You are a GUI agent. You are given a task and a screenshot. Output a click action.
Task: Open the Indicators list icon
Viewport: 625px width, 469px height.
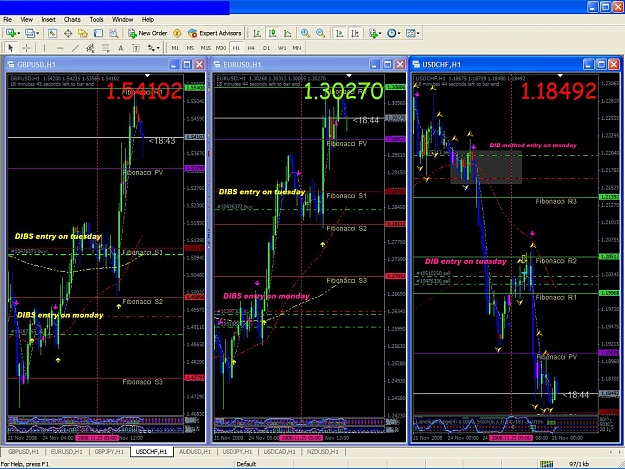point(373,33)
